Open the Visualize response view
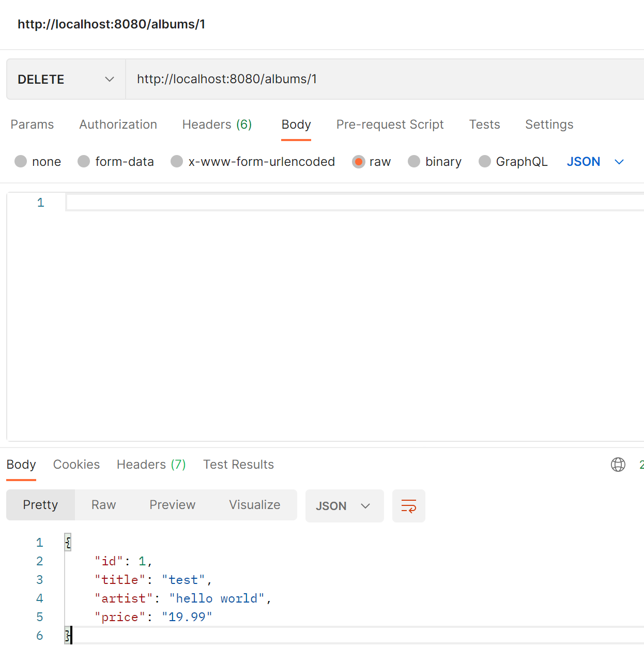Screen dimensions: 644x663 (254, 505)
